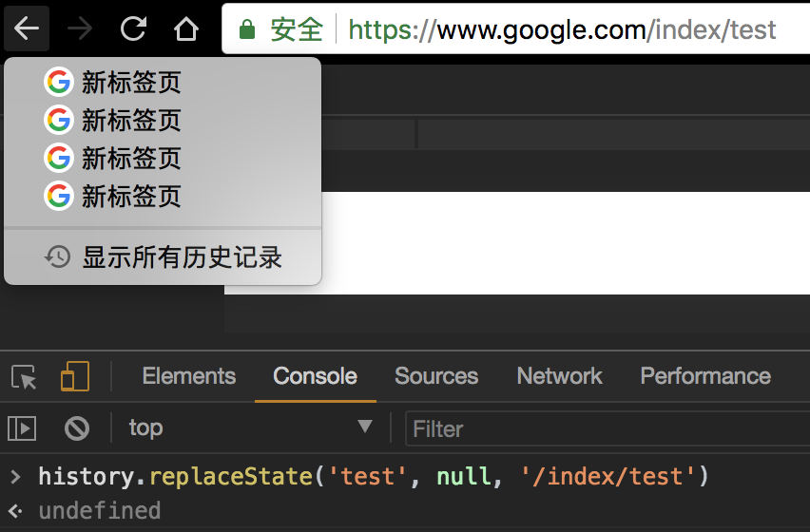Reload the page with the refresh icon
Viewport: 810px width, 532px height.
(133, 29)
